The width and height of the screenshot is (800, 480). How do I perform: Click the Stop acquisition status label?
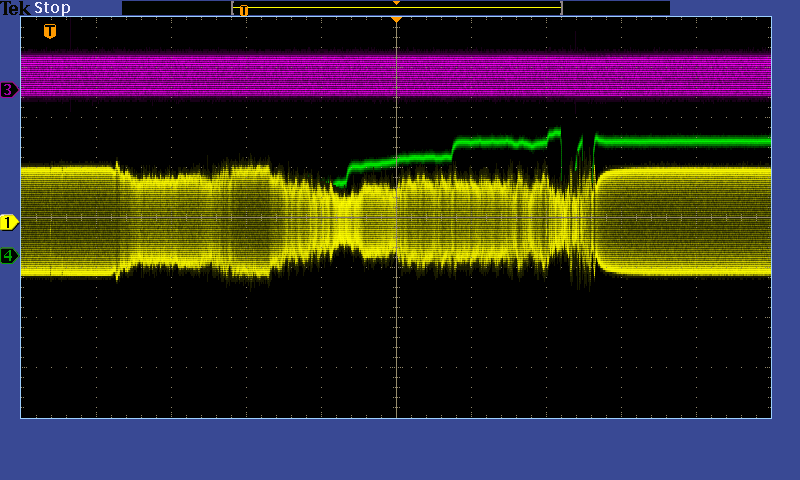click(x=53, y=8)
